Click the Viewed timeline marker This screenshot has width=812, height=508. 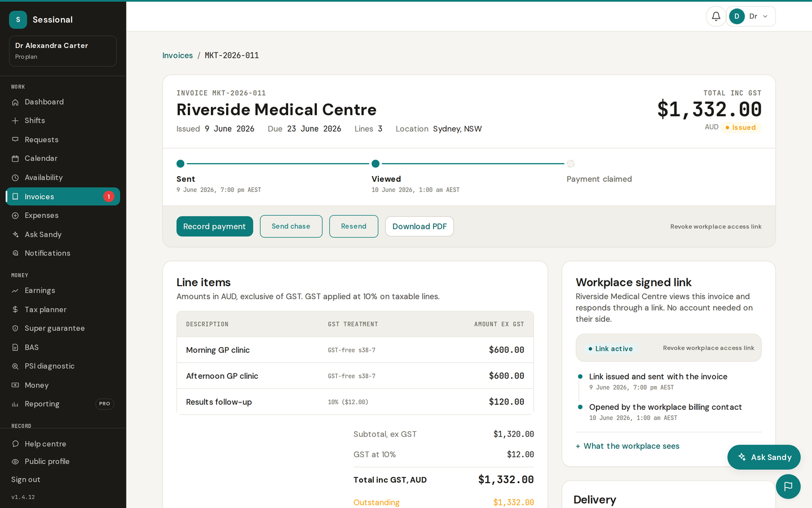(x=376, y=164)
